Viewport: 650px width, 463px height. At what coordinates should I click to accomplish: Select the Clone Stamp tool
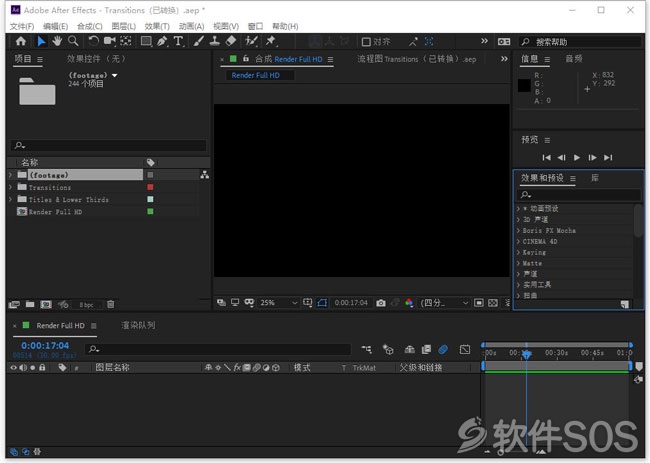click(x=214, y=41)
